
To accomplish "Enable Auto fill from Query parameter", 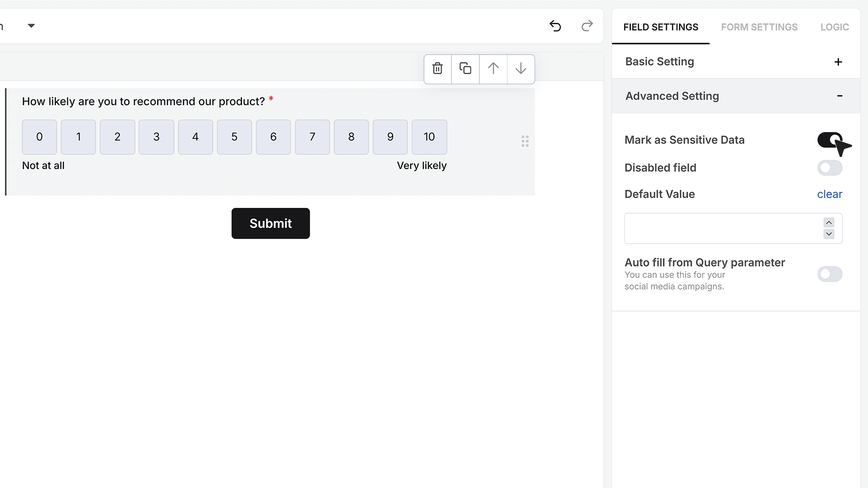I will (830, 274).
